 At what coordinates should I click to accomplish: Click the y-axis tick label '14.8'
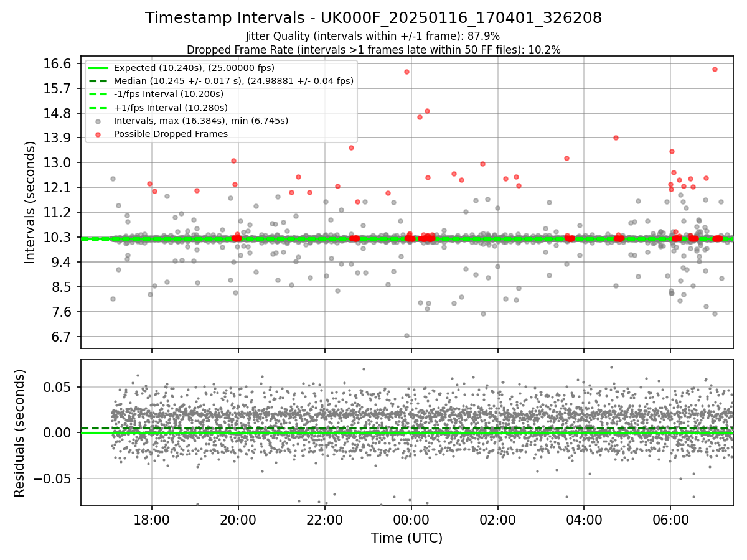[58, 113]
